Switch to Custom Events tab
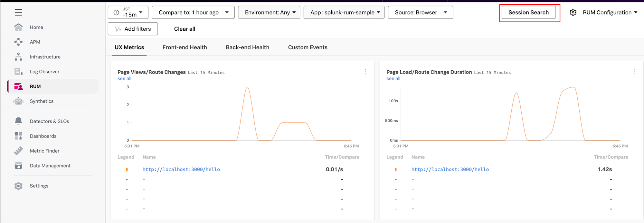The width and height of the screenshot is (644, 223). 308,47
